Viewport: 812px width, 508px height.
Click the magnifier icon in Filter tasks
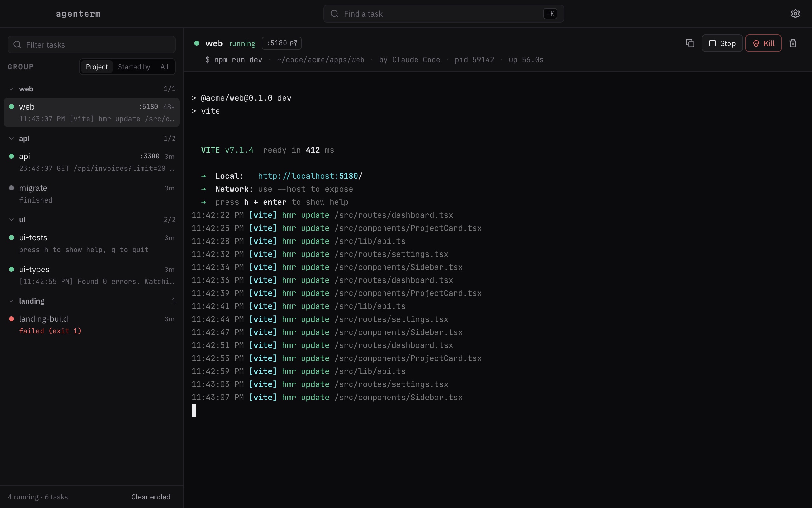pos(17,45)
